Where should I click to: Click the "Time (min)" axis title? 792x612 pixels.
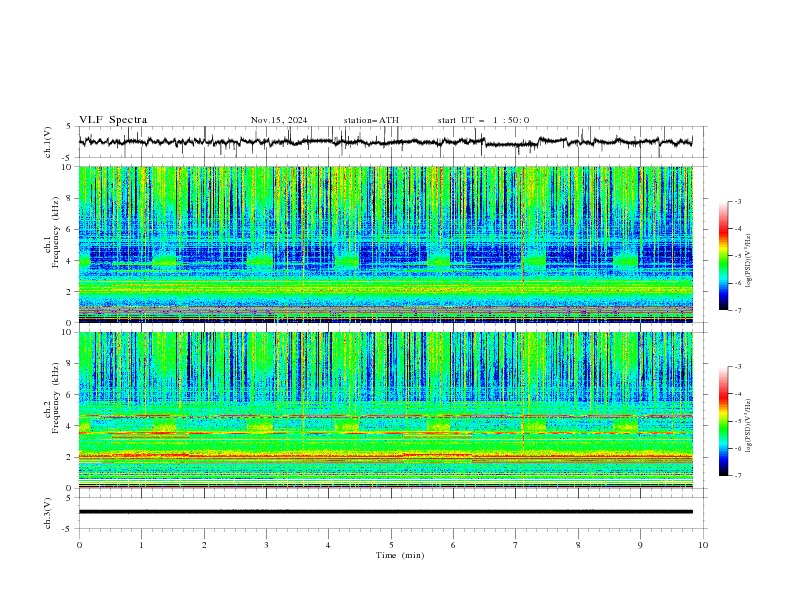point(400,555)
